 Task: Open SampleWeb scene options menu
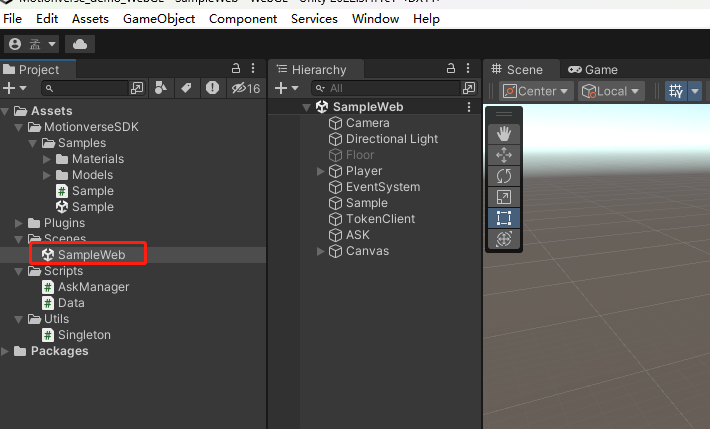tap(469, 107)
